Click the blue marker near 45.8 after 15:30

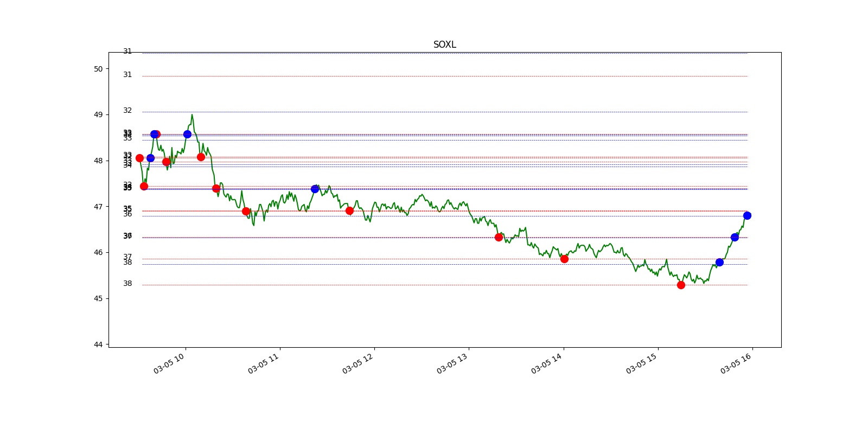719,262
